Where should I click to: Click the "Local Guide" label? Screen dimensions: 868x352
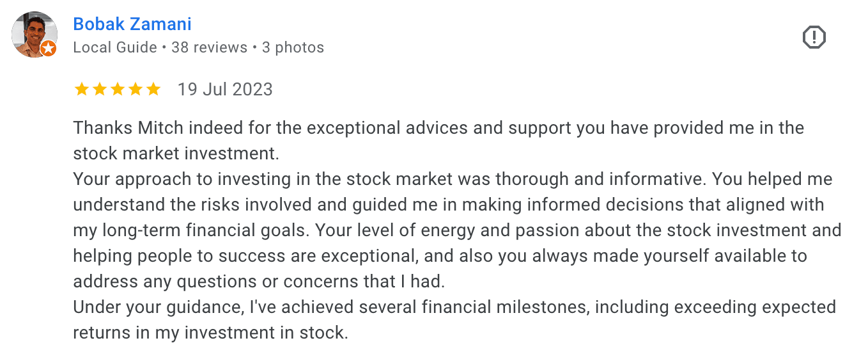point(115,47)
